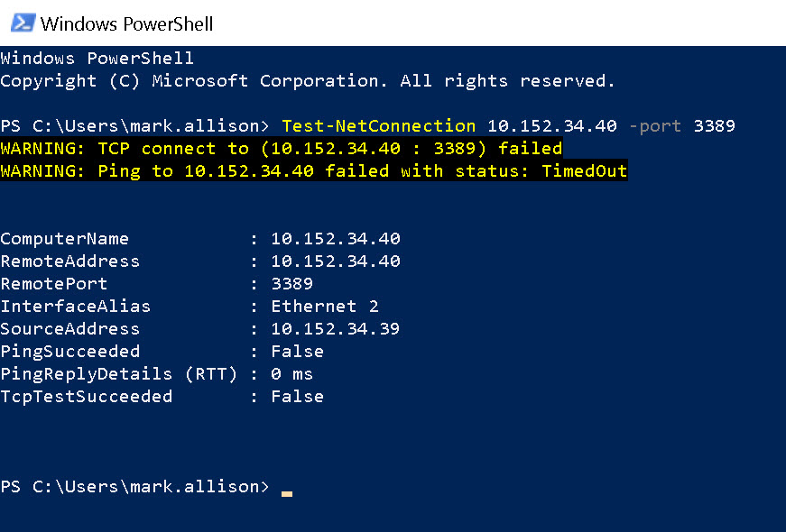Click the ComputerName output label
This screenshot has width=786, height=532.
pos(64,238)
